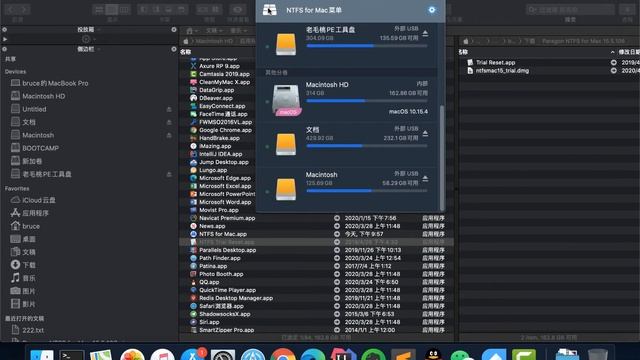Image resolution: width=640 pixels, height=360 pixels.
Task: Open the 音乐 dropdown in left pane
Action: [238, 31]
